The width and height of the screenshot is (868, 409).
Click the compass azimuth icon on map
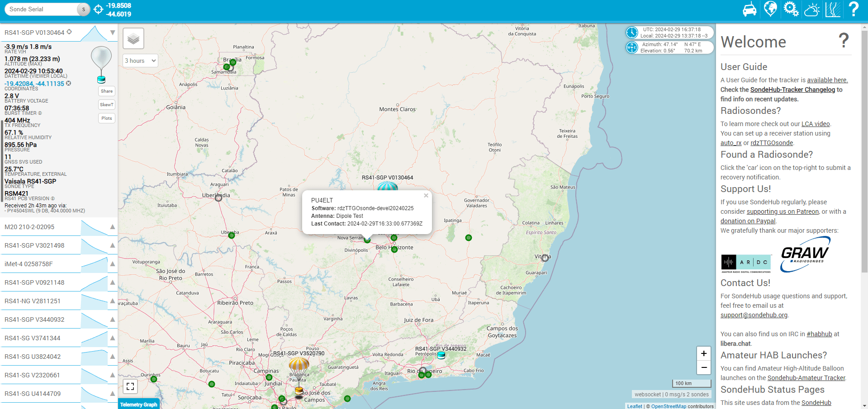pos(632,47)
